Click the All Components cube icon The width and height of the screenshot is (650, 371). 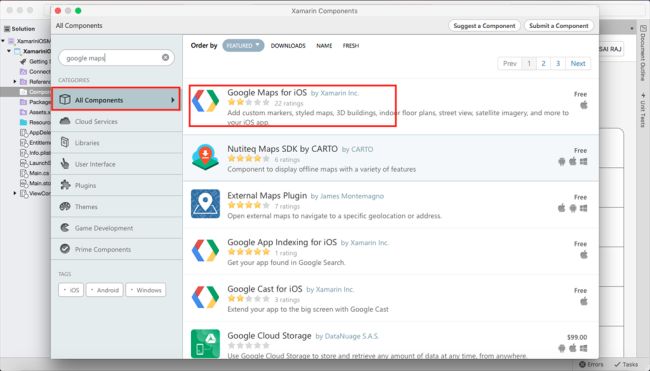(x=65, y=99)
